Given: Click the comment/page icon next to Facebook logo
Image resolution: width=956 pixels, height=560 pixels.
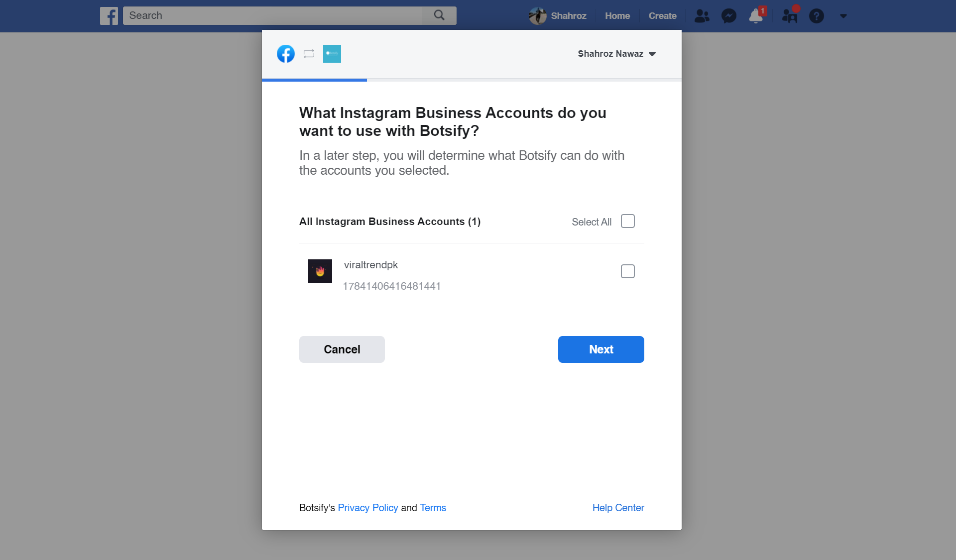Looking at the screenshot, I should (x=309, y=53).
